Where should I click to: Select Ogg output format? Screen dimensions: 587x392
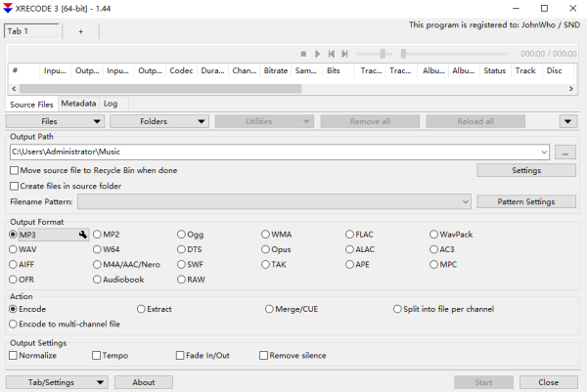191,235
